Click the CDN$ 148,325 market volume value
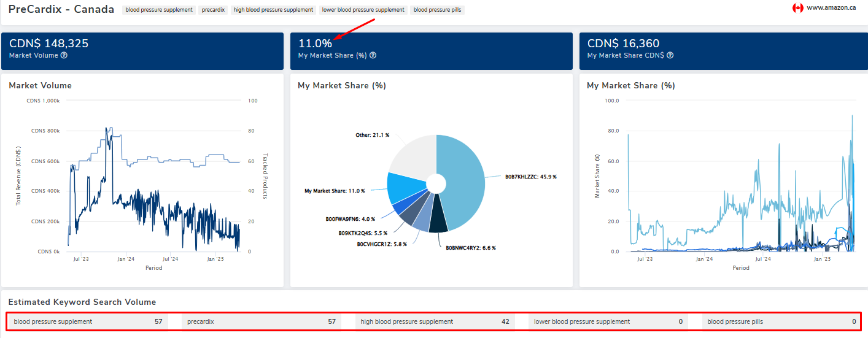This screenshot has height=338, width=868. [x=49, y=44]
